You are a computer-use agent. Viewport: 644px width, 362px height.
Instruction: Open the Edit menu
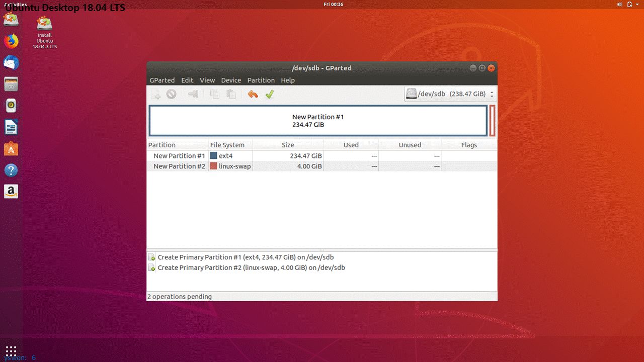(187, 80)
